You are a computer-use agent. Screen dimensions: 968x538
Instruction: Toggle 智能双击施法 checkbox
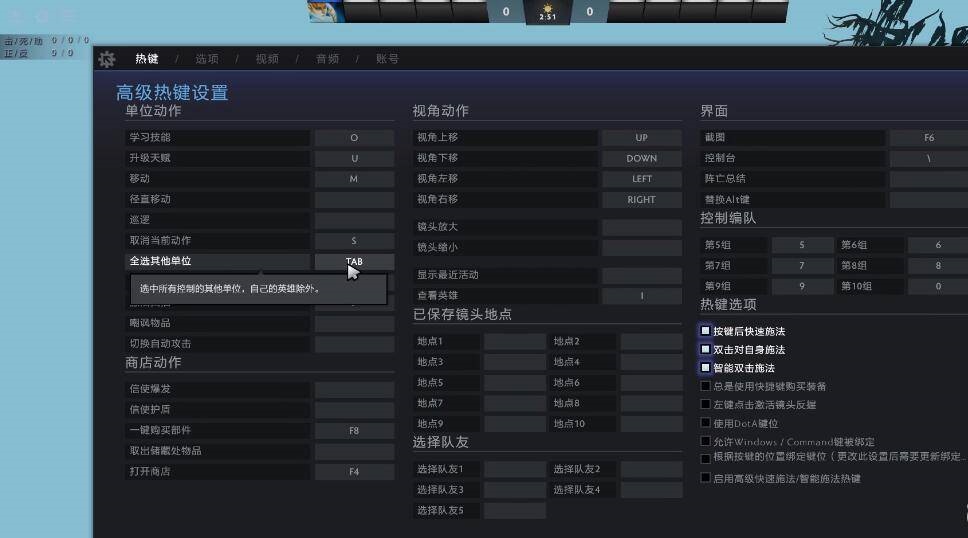pos(705,368)
